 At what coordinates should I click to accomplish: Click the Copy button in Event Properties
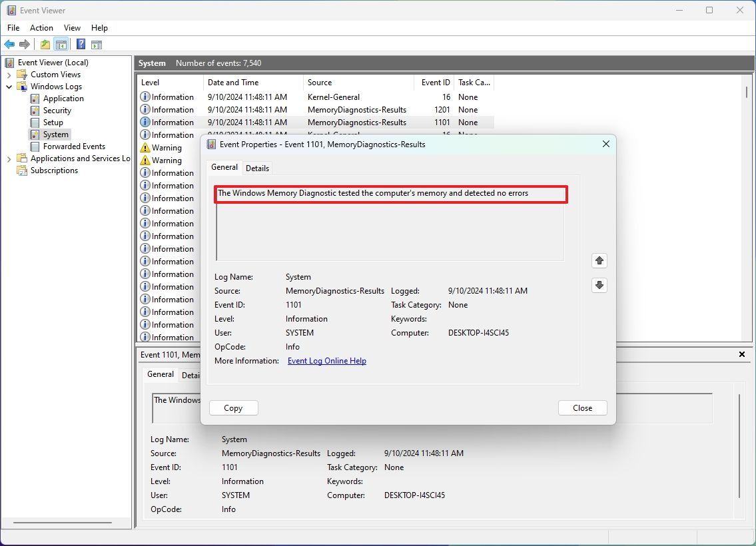(x=233, y=408)
